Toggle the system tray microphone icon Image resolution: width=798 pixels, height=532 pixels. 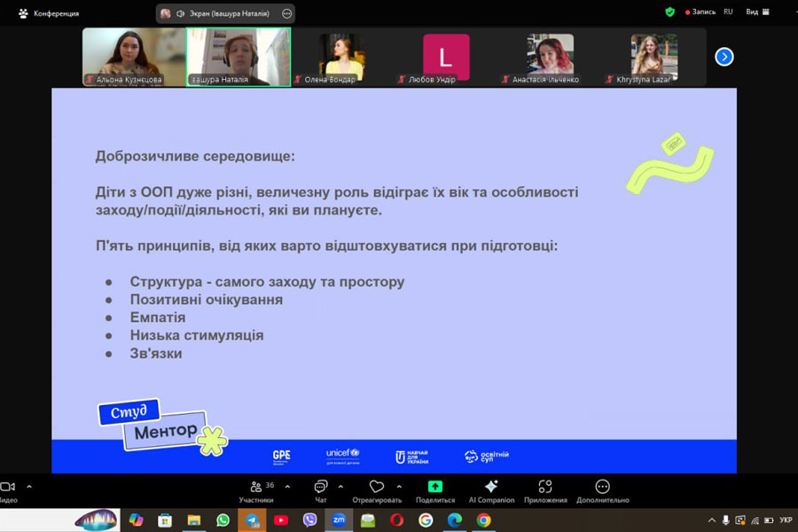(725, 520)
